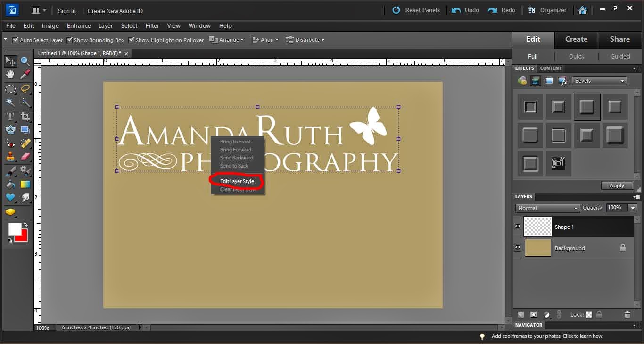Select the Hand tool
The width and height of the screenshot is (644, 344).
[10, 75]
